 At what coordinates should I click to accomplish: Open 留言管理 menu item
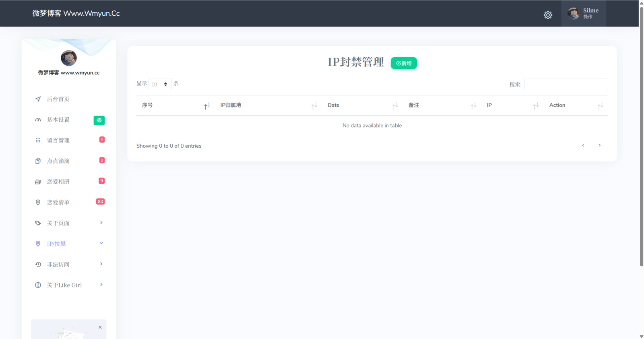pyautogui.click(x=58, y=141)
